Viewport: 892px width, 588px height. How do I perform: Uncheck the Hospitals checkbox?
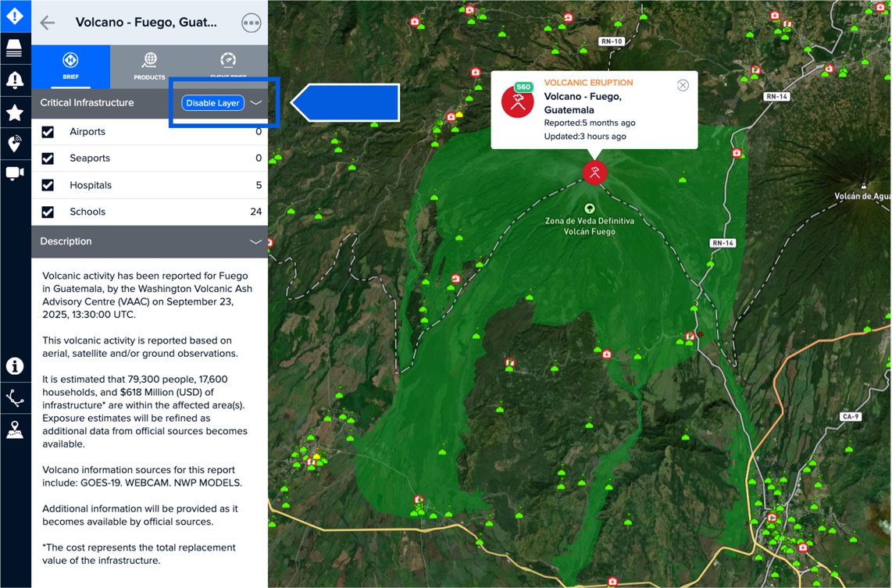[x=48, y=185]
